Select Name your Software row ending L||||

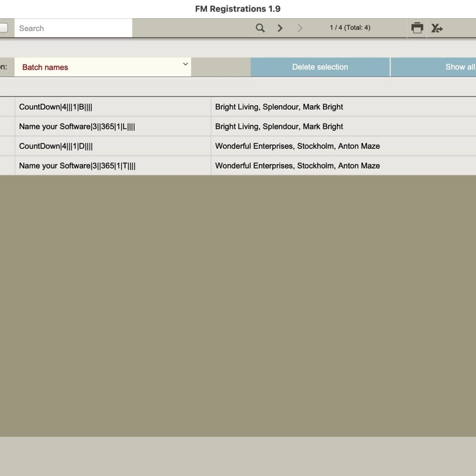click(77, 127)
